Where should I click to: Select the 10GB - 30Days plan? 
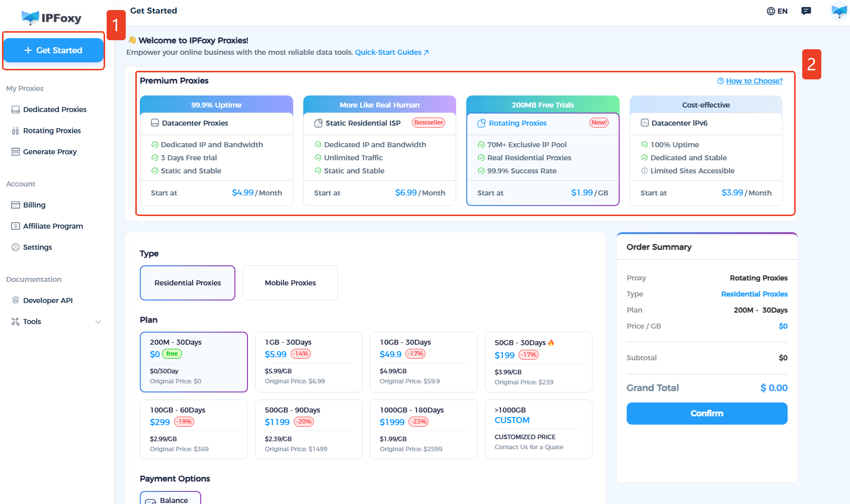point(423,362)
